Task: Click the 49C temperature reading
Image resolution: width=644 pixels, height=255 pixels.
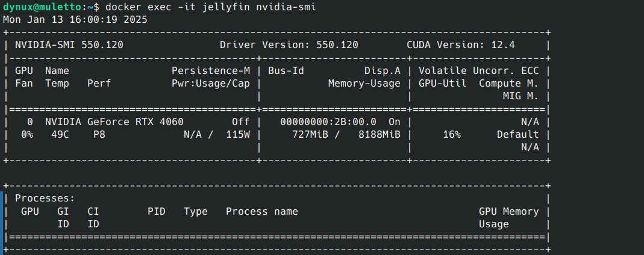Action: tap(60, 134)
